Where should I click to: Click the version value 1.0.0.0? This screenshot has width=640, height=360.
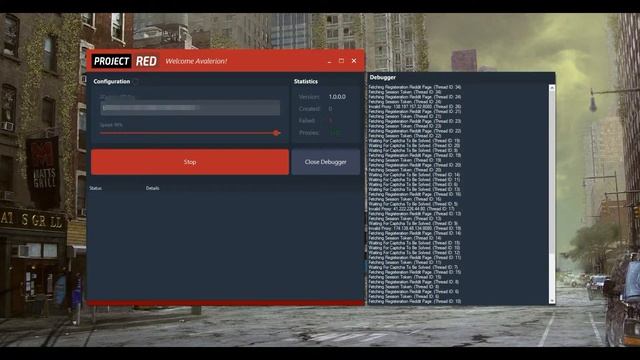coord(337,97)
